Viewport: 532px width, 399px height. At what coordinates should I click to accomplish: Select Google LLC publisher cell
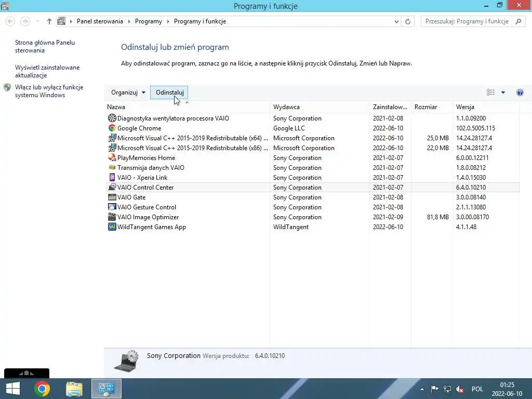[x=289, y=128]
